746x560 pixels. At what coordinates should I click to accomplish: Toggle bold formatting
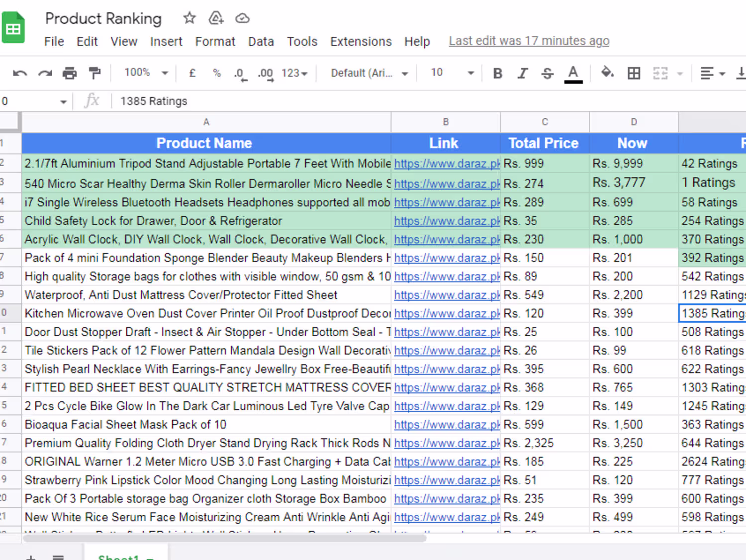497,74
